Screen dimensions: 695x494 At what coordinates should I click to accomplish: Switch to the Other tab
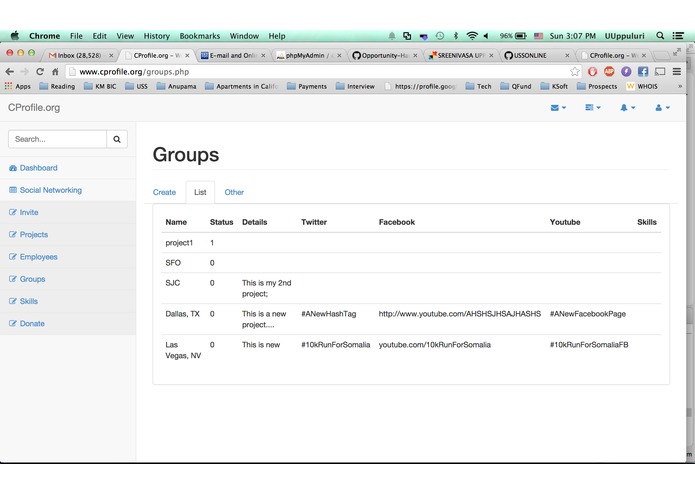click(x=234, y=192)
